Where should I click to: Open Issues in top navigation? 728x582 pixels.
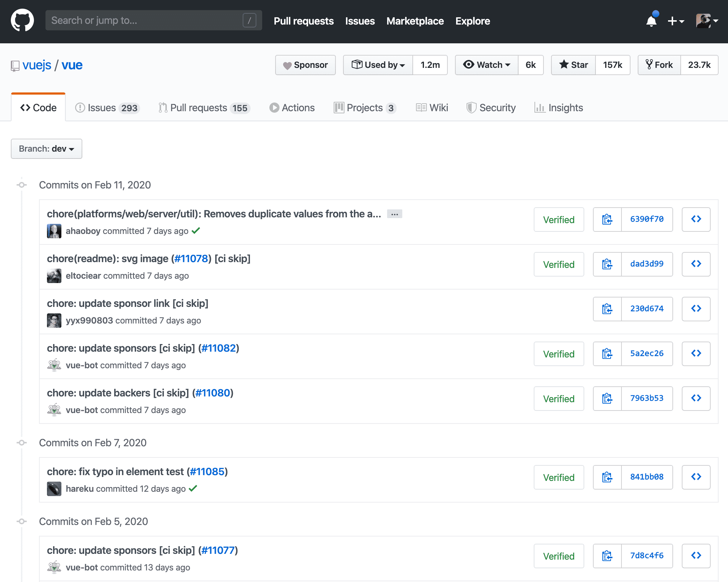click(x=360, y=21)
